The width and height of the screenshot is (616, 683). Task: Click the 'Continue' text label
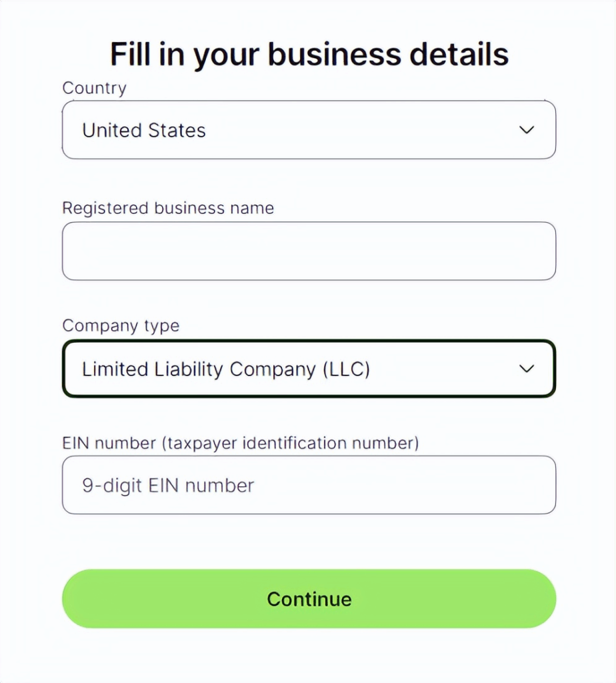[309, 599]
